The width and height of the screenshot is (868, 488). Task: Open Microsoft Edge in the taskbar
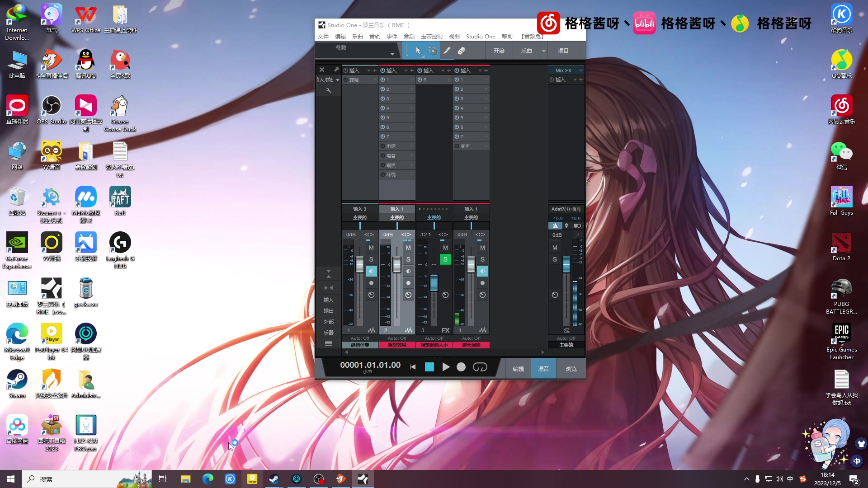[x=208, y=479]
